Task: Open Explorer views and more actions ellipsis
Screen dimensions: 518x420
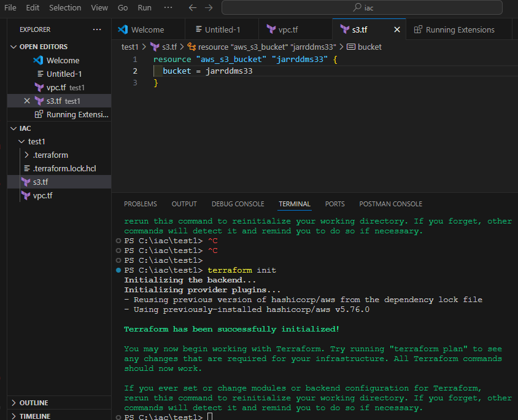Action: coord(97,29)
